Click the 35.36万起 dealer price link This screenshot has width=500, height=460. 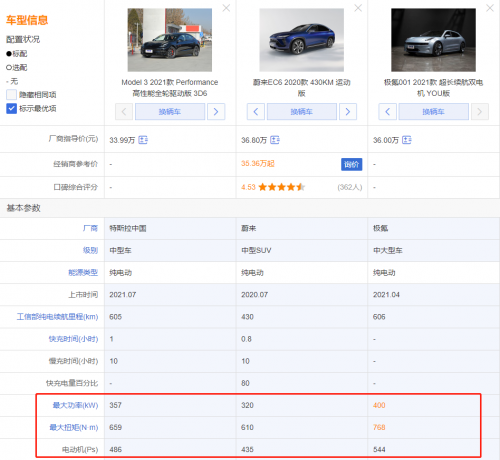258,164
